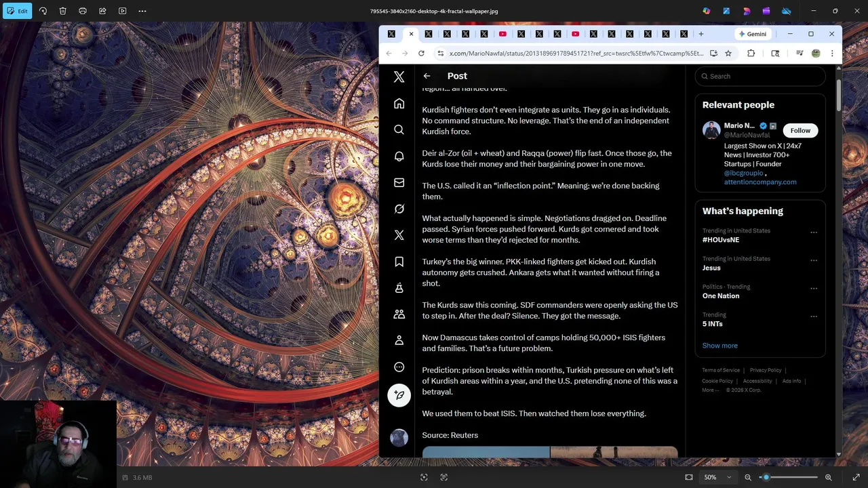Viewport: 868px width, 488px height.
Task: Click the X logo above Home
Action: 399,77
